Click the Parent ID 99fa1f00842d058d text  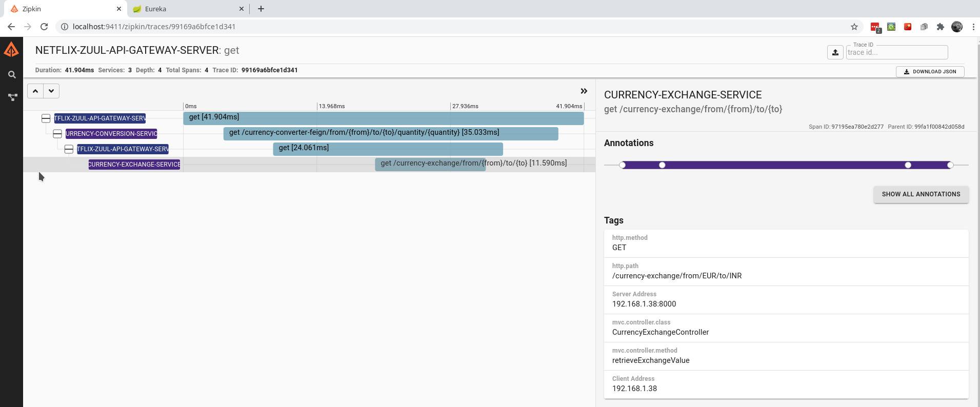tap(939, 127)
